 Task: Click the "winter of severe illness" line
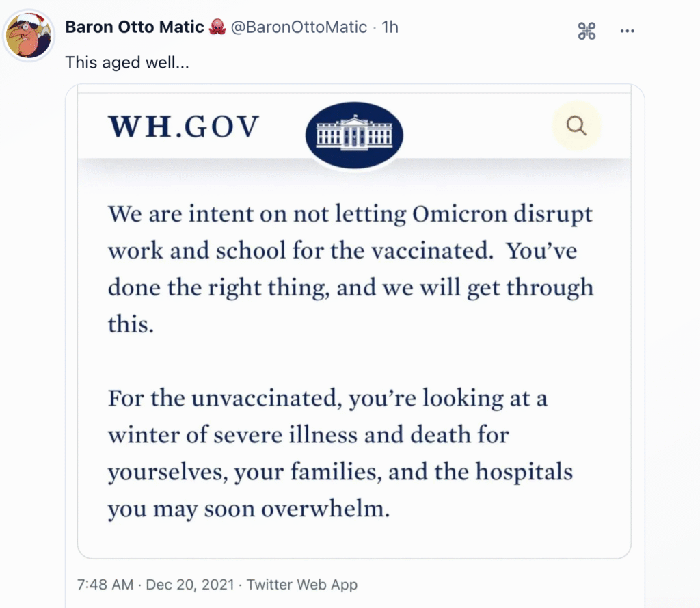tap(308, 436)
